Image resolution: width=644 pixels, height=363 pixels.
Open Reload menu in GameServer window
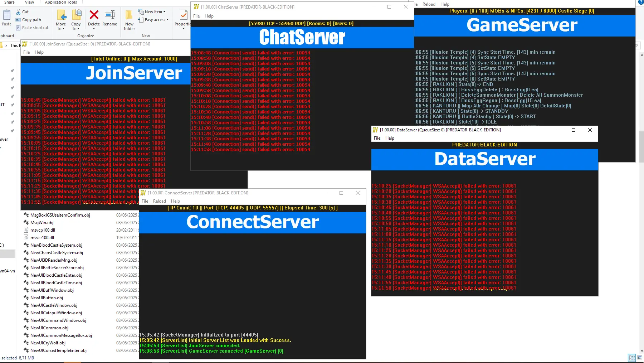pyautogui.click(x=429, y=4)
